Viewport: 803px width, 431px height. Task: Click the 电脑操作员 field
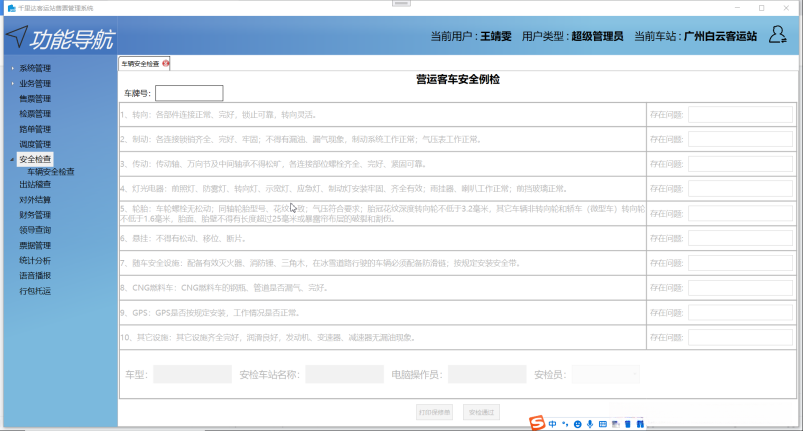pos(487,374)
